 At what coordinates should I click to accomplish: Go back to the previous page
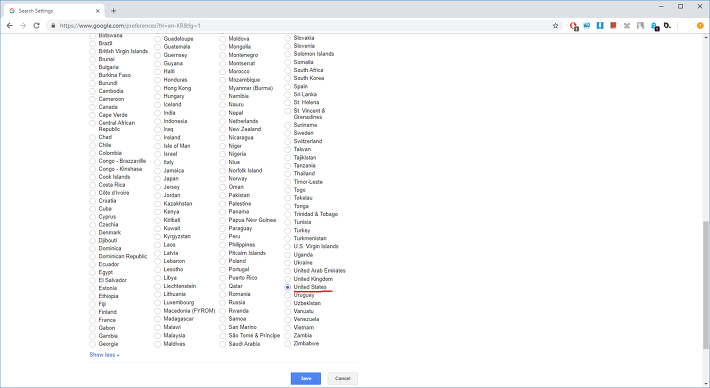pos(10,26)
